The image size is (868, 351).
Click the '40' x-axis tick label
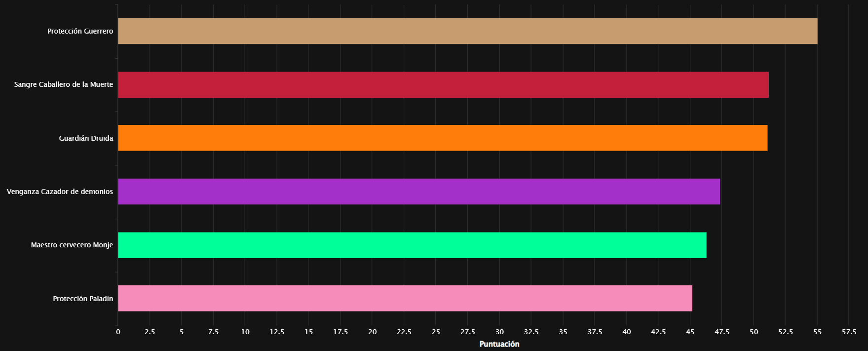click(x=627, y=332)
